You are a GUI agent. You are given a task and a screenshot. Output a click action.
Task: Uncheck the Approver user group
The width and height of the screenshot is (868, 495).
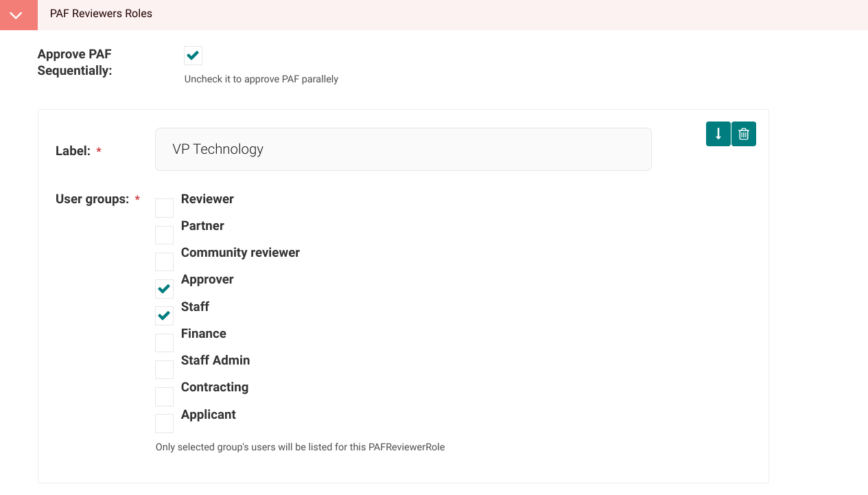tap(164, 288)
